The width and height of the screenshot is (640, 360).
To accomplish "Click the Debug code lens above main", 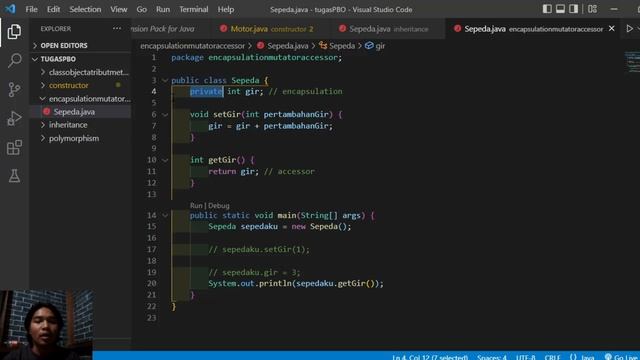I will (x=219, y=206).
